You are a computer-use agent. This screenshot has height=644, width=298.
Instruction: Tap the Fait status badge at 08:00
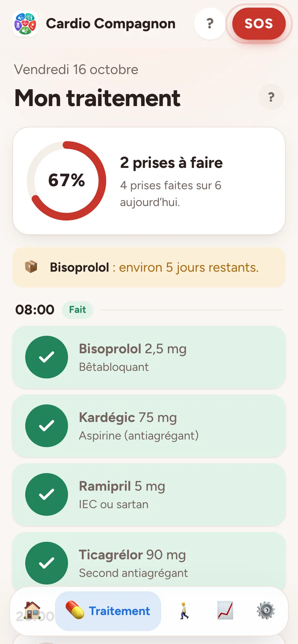[78, 310]
